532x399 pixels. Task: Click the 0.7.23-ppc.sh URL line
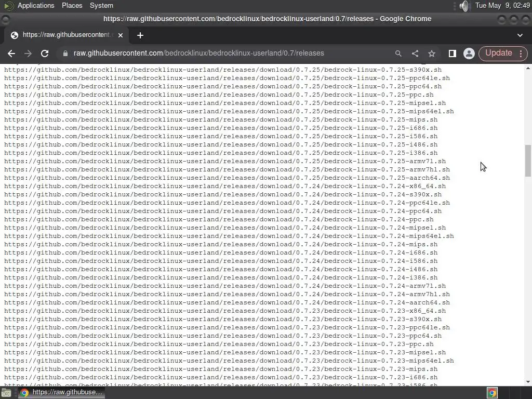[219, 344]
